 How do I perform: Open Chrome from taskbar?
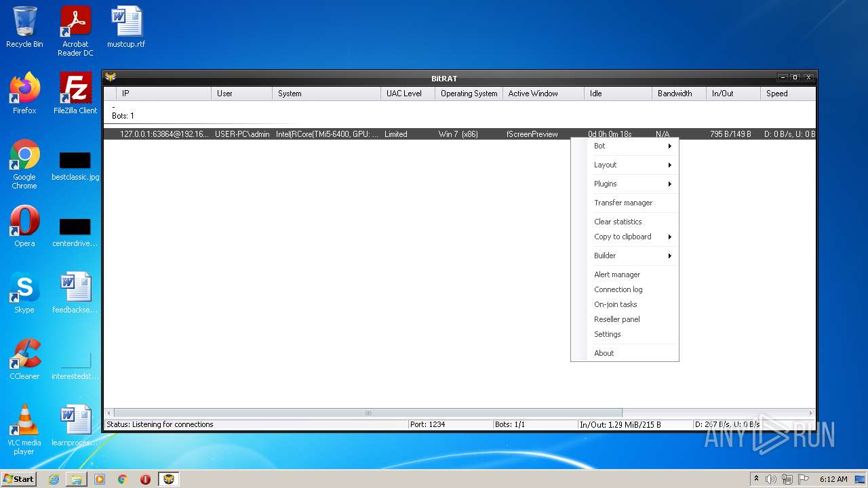point(123,479)
